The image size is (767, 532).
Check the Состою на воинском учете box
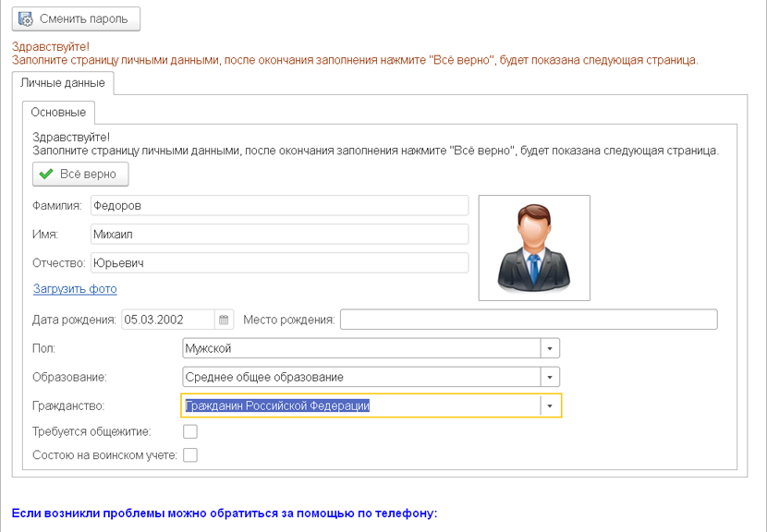coord(190,454)
